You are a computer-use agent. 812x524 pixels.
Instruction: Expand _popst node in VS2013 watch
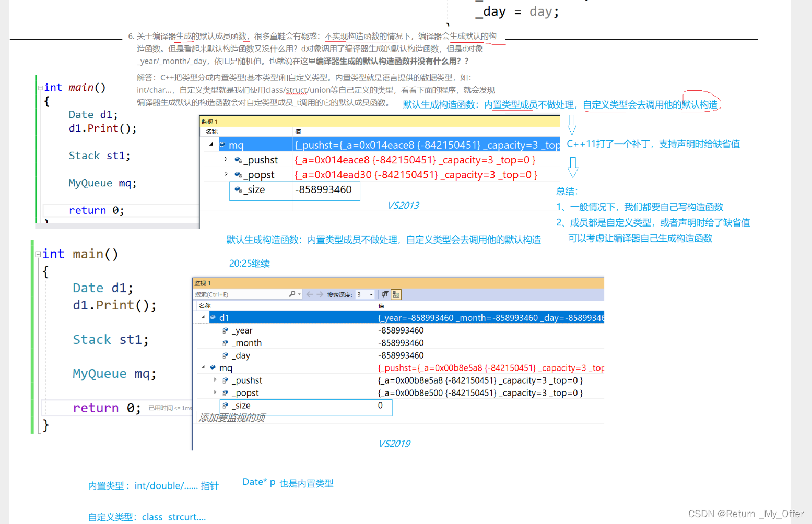(x=226, y=174)
